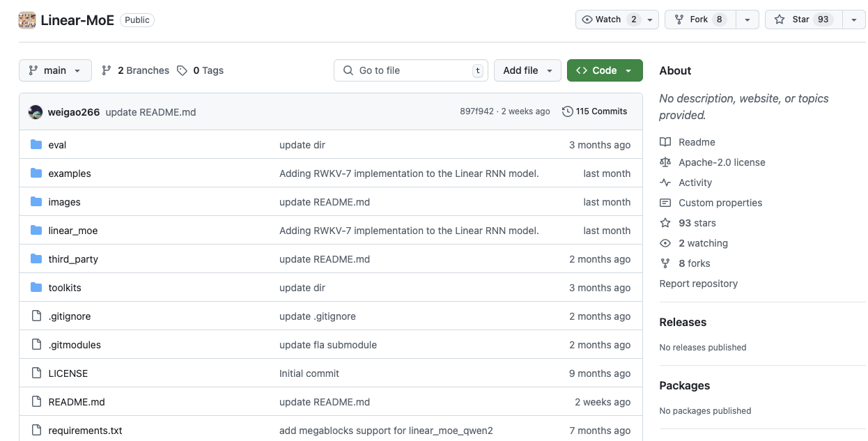Click in the Go to file field
Screen dimensions: 868x441
(411, 70)
